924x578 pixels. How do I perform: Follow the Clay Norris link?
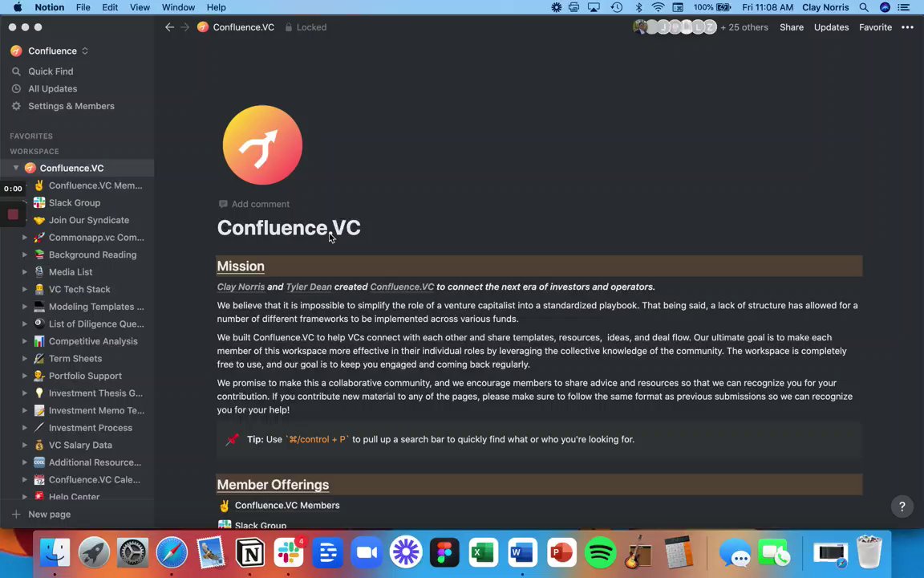pyautogui.click(x=241, y=287)
